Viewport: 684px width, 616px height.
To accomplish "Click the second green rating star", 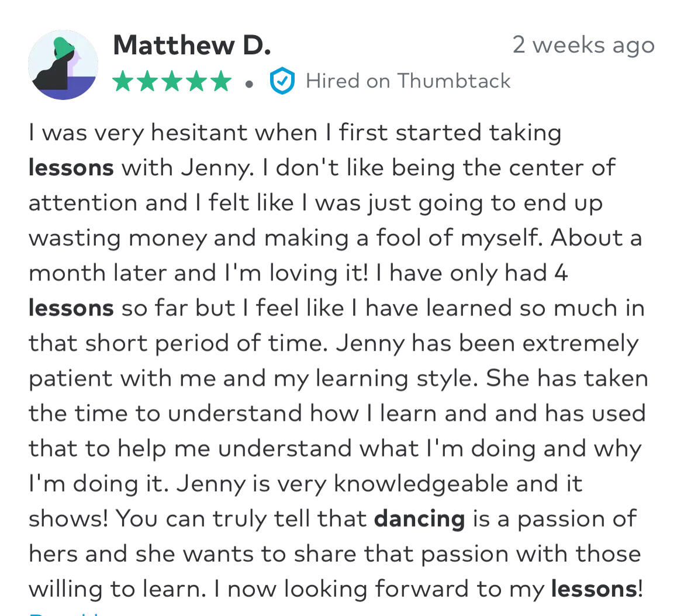I will pyautogui.click(x=147, y=81).
